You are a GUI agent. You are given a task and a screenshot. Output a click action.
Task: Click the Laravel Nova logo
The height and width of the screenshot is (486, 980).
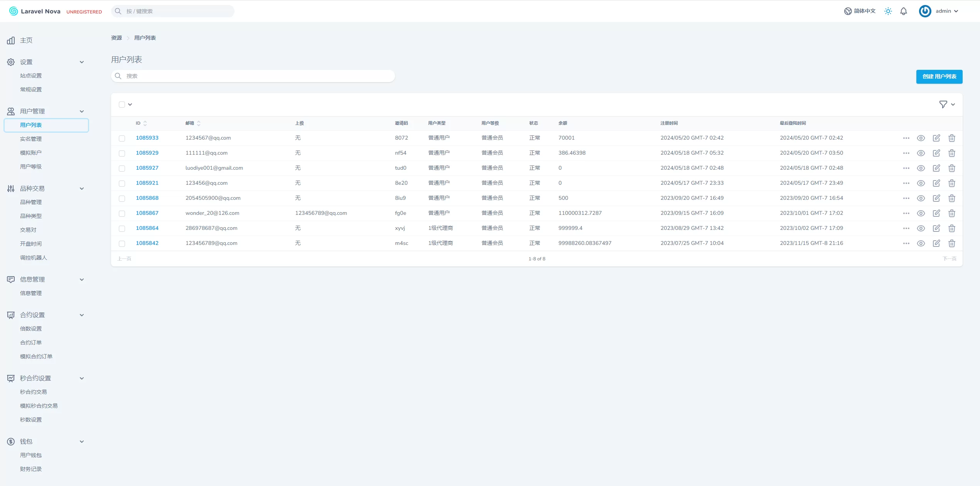[x=35, y=11]
